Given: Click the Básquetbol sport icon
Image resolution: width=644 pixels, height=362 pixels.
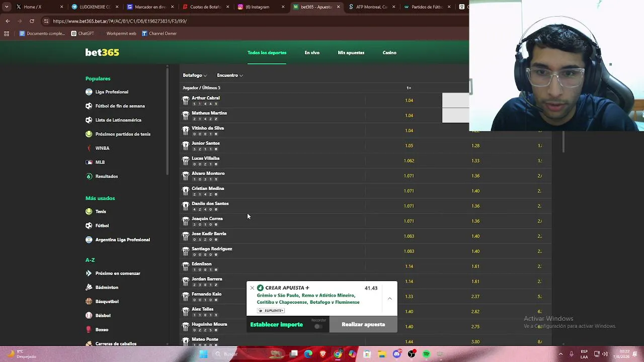Looking at the screenshot, I should 89,302.
